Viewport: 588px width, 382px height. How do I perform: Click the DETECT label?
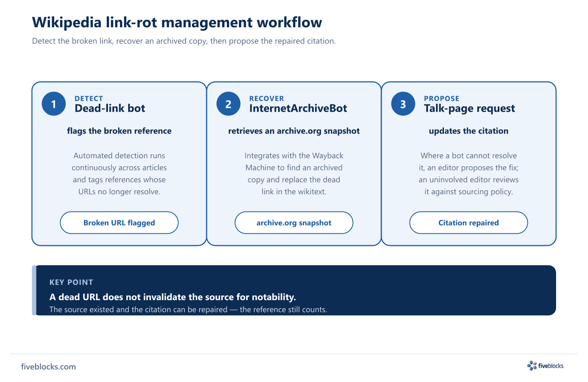89,99
